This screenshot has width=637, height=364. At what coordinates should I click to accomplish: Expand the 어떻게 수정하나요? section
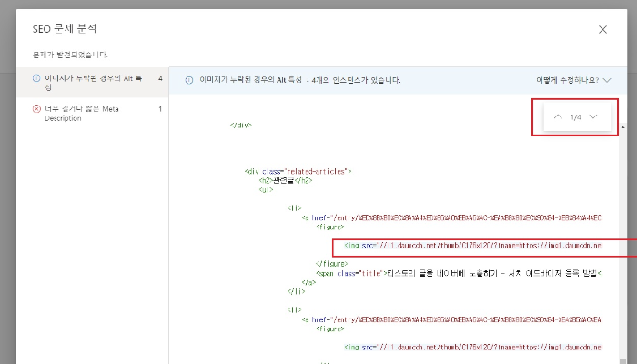tap(573, 80)
